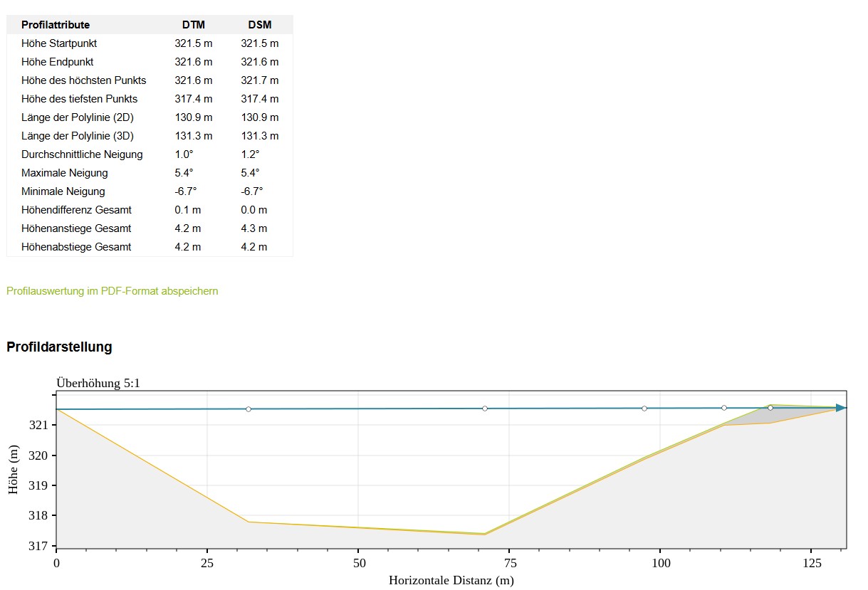868x590 pixels.
Task: Select the profile vertex marker near 97 m
Action: pyautogui.click(x=644, y=409)
